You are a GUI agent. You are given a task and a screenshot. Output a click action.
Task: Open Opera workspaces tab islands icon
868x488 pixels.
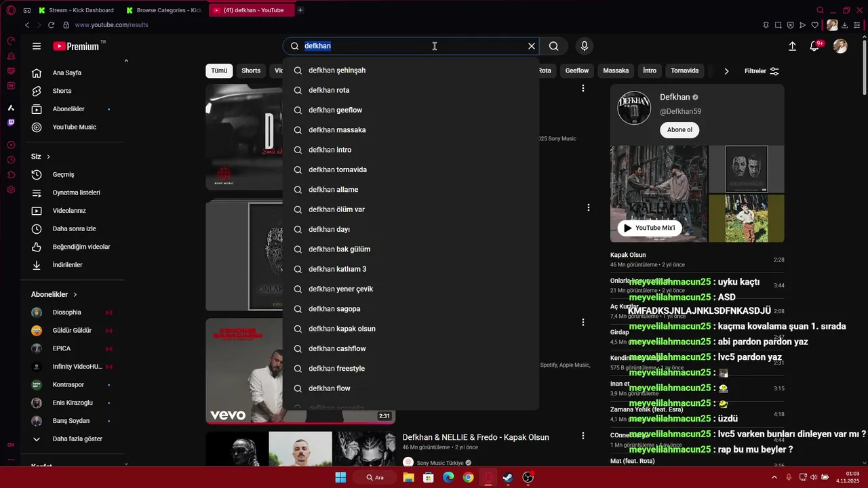coord(26,10)
